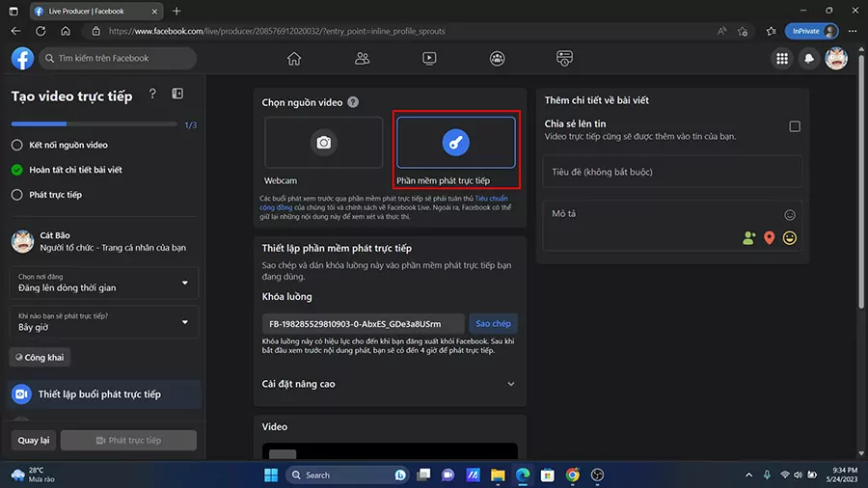Go back with the browser back arrow
The image size is (868, 488).
pos(15,31)
